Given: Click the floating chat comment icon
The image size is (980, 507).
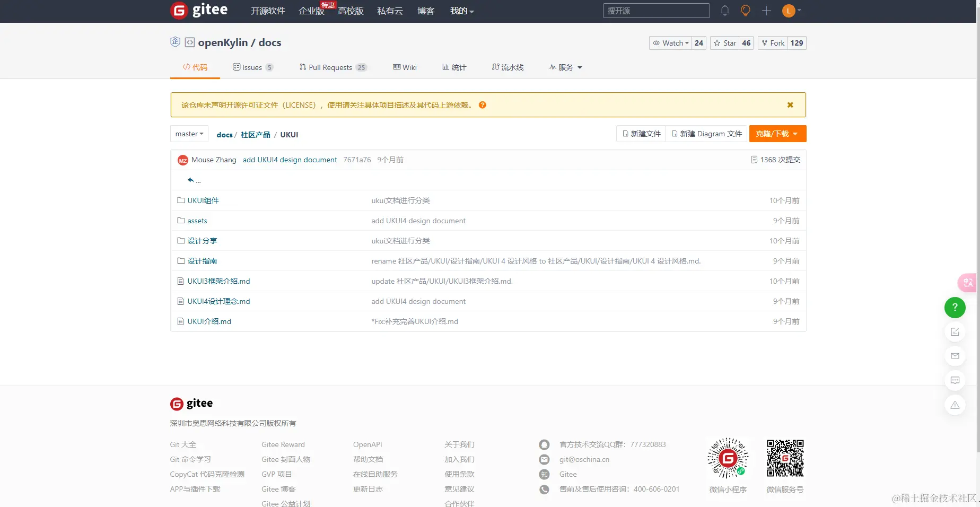Looking at the screenshot, I should coord(955,380).
